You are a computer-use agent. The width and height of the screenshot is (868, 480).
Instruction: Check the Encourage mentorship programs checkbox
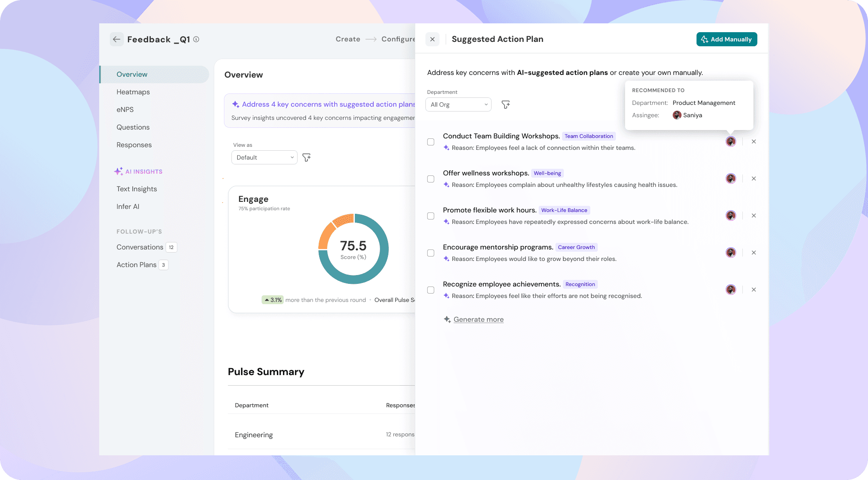coord(431,253)
